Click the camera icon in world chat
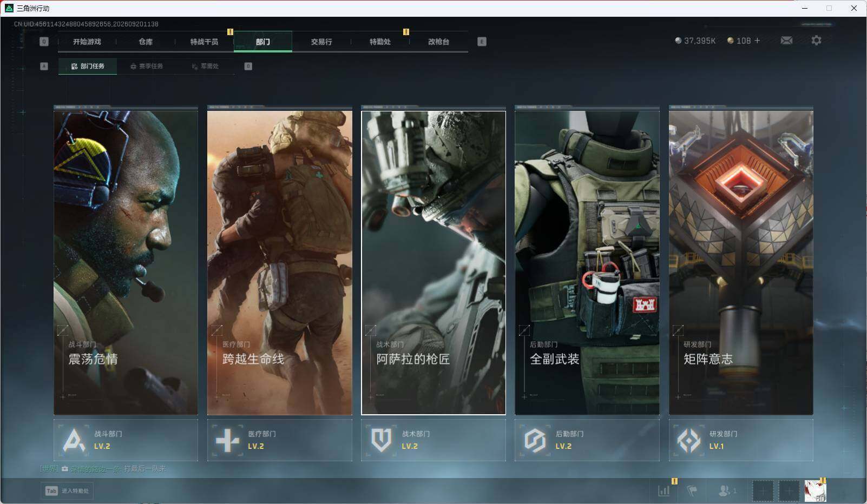 [x=65, y=469]
